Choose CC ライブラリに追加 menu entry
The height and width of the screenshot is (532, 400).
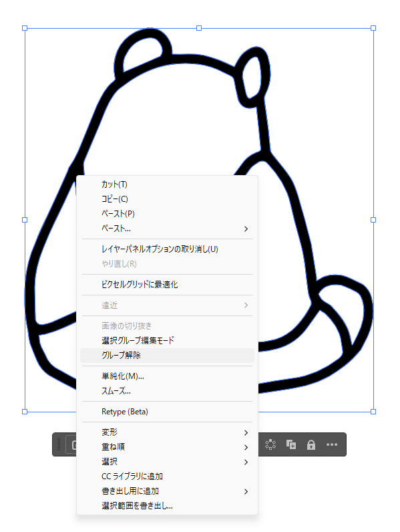click(x=167, y=477)
